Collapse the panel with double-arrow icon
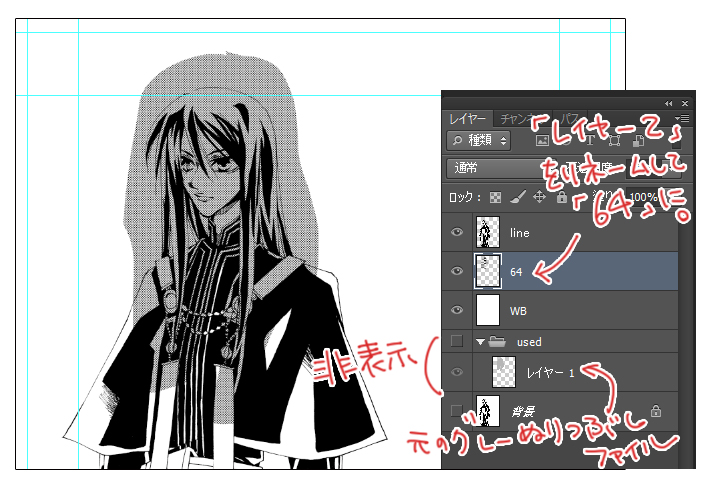Image resolution: width=718 pixels, height=492 pixels. coord(669,104)
